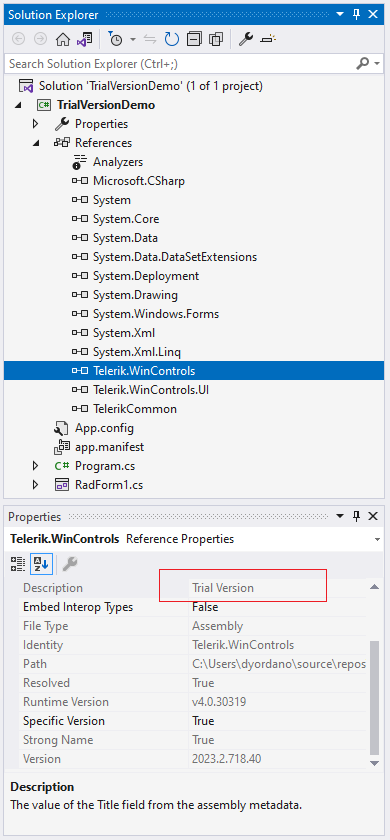Viewport: 390px width, 840px height.
Task: Select the System.Data reference
Action: coord(125,238)
